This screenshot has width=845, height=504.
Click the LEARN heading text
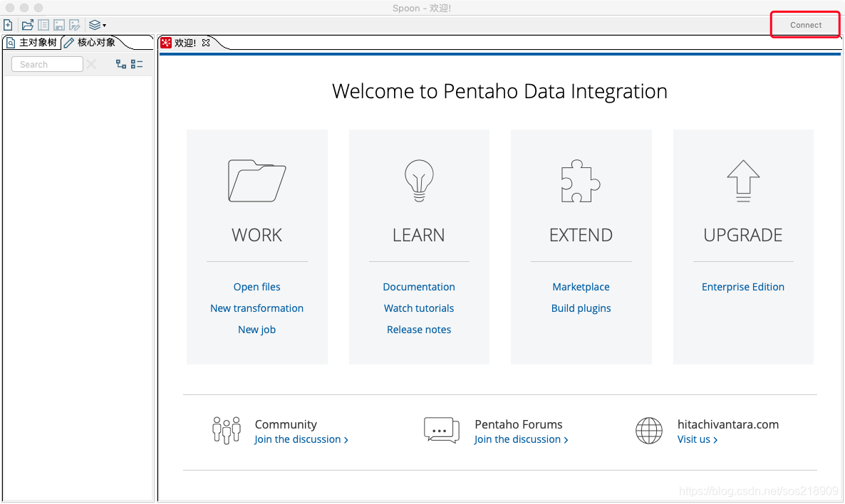point(419,236)
